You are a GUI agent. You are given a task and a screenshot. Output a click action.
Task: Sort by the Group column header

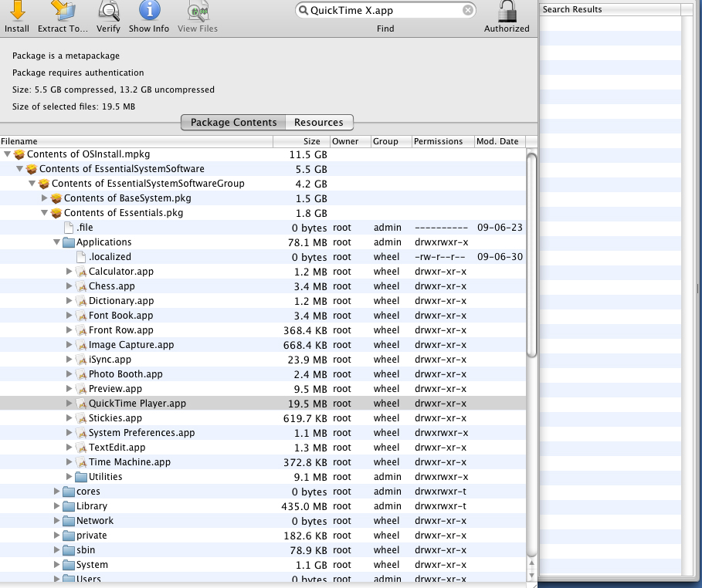tap(391, 141)
